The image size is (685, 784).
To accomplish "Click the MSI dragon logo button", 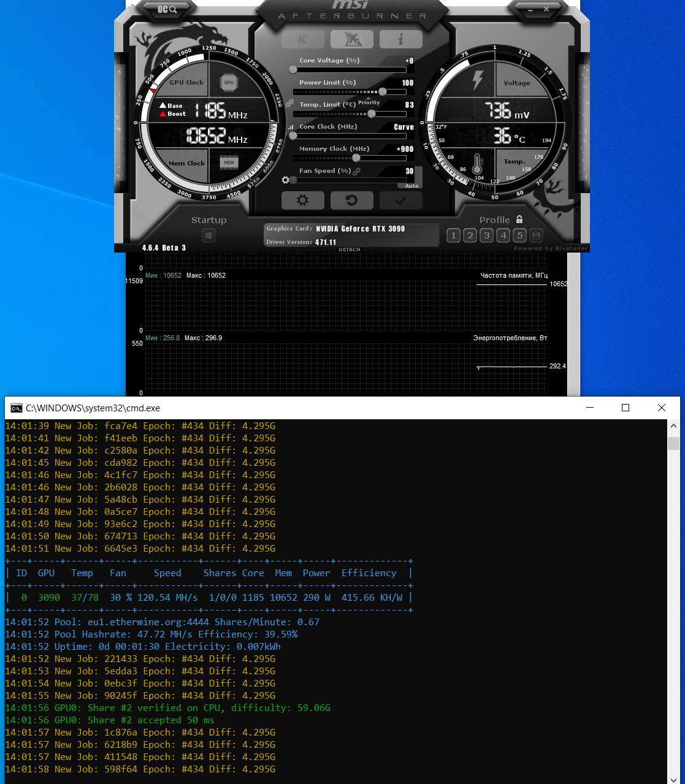I will 351,39.
